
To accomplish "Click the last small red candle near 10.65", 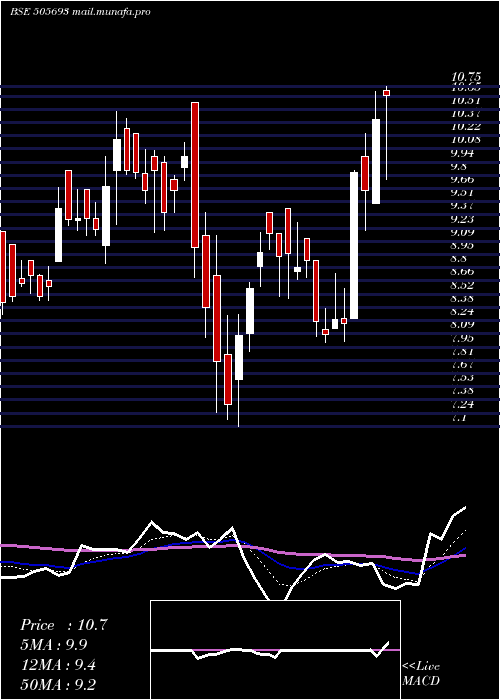I will [x=387, y=93].
